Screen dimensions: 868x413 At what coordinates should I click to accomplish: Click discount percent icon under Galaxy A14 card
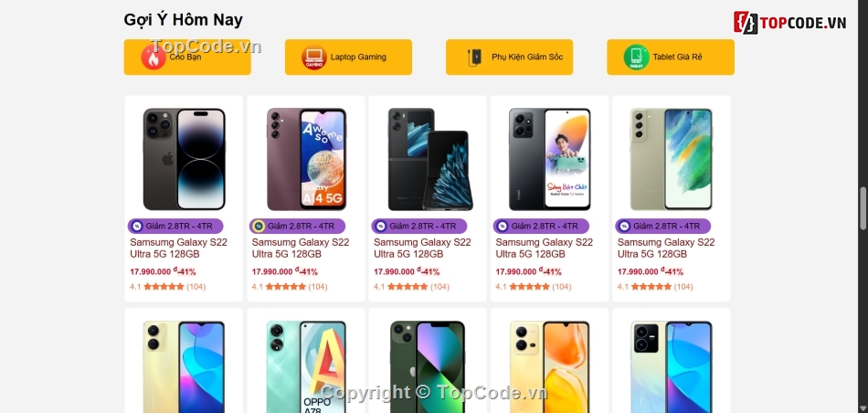click(x=259, y=226)
